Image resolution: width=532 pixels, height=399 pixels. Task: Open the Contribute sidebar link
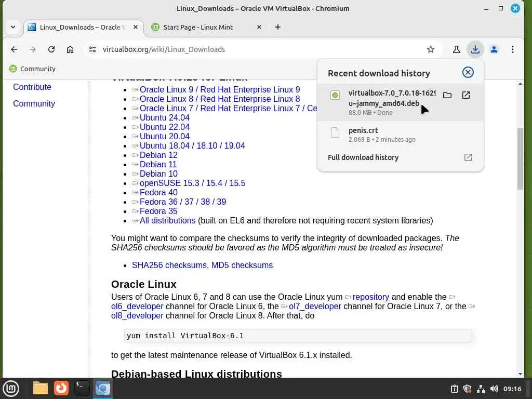tap(32, 87)
